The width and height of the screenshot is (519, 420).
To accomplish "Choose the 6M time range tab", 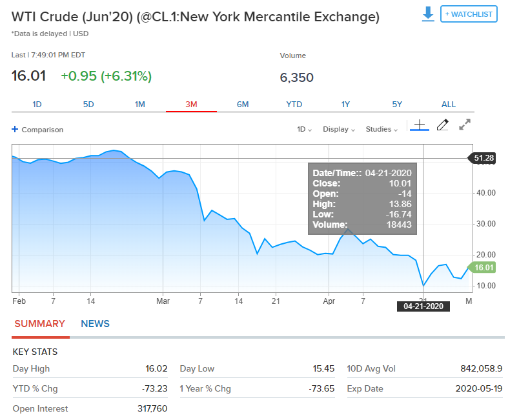I will (243, 105).
